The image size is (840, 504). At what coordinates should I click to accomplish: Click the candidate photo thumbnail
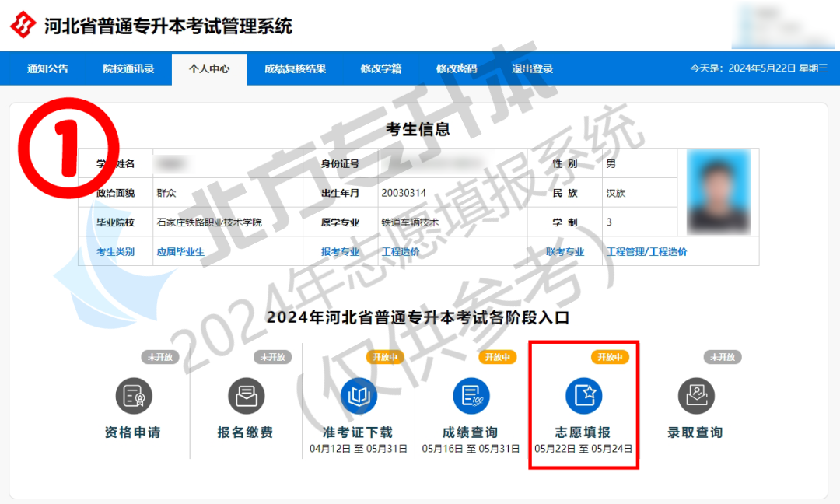point(719,191)
